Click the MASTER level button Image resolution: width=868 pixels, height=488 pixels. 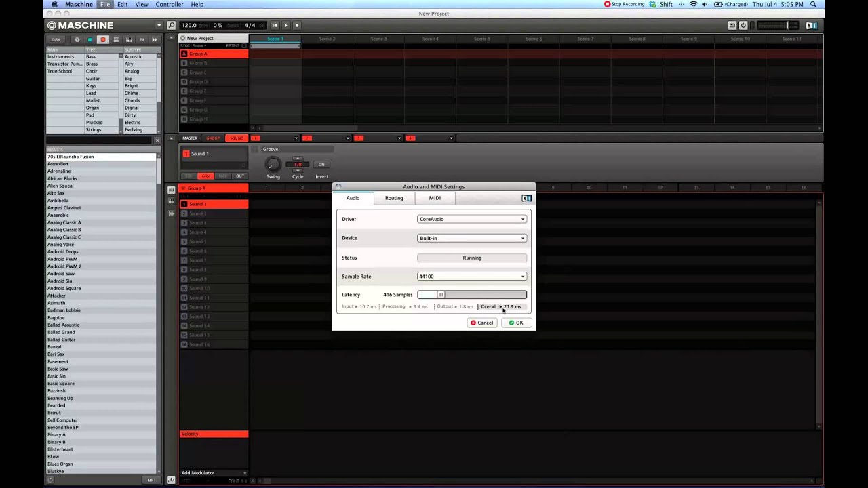(x=190, y=138)
